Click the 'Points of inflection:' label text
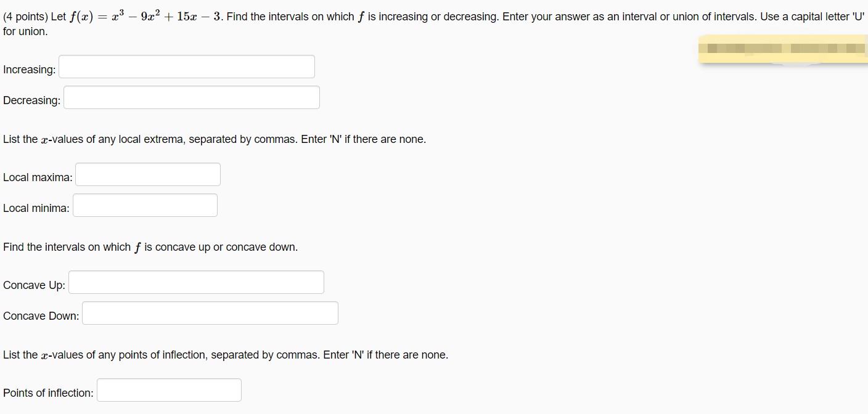 (47, 392)
